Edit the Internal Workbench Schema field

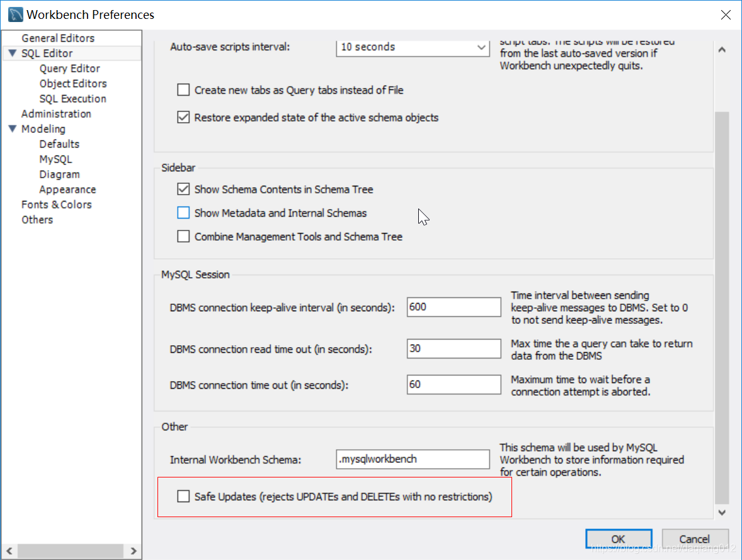click(413, 459)
